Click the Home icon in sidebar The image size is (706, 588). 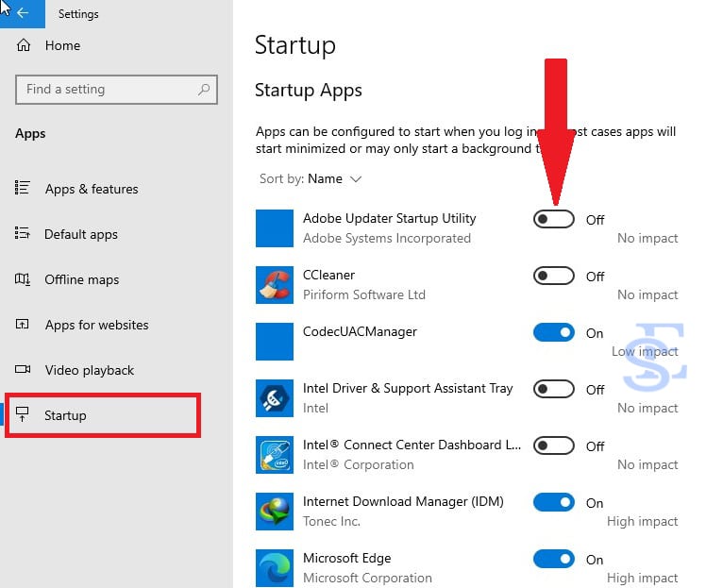(24, 45)
